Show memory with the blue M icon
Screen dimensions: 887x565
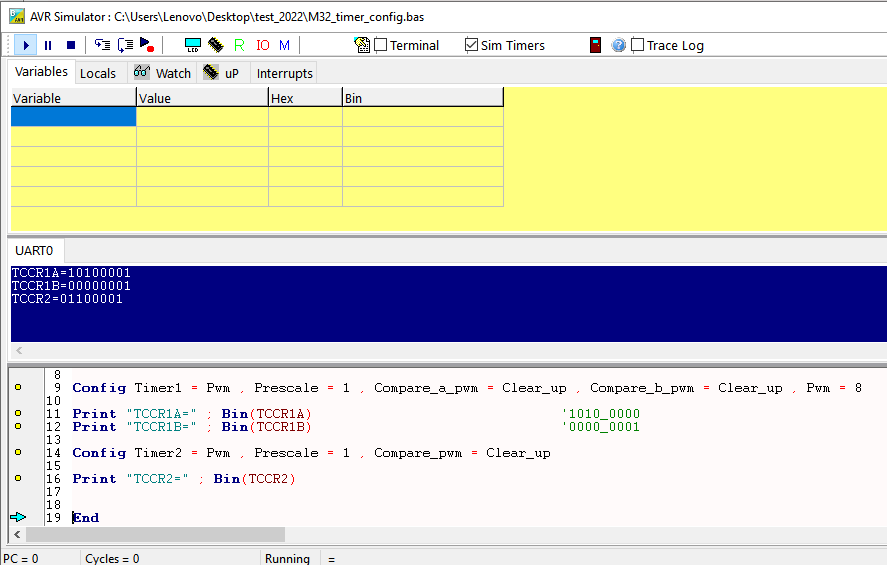pyautogui.click(x=285, y=45)
